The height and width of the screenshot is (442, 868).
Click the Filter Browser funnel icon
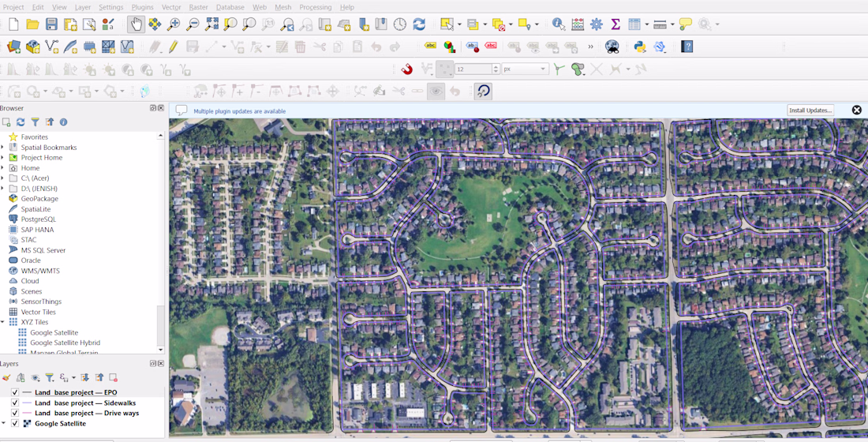[x=35, y=122]
